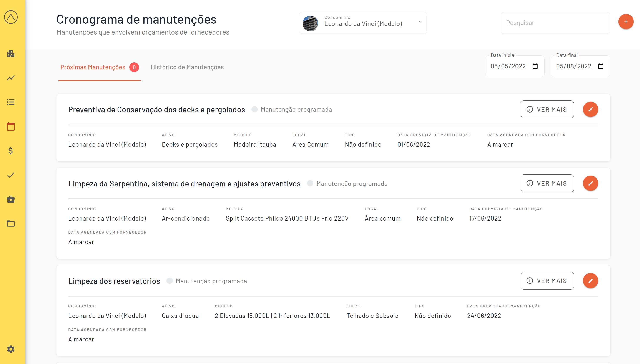Click VER MAIS for Limpeza da Serpentina
The image size is (640, 364).
point(547,183)
